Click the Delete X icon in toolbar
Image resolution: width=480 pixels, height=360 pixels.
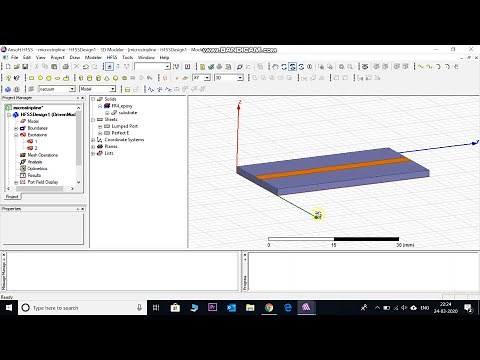(77, 67)
